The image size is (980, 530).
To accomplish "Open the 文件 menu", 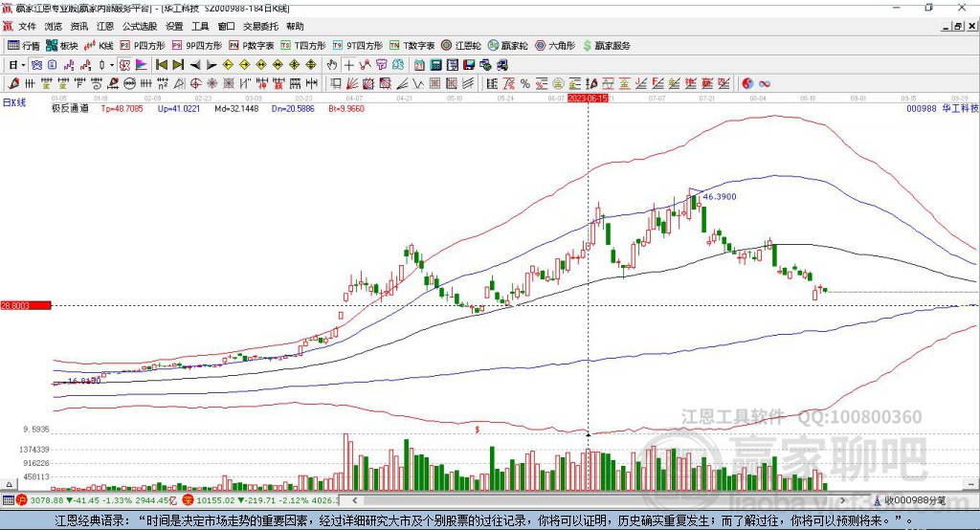I will pos(28,26).
